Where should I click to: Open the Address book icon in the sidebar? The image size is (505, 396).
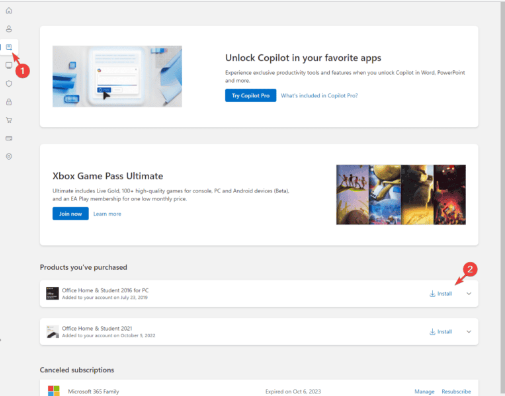[x=9, y=156]
